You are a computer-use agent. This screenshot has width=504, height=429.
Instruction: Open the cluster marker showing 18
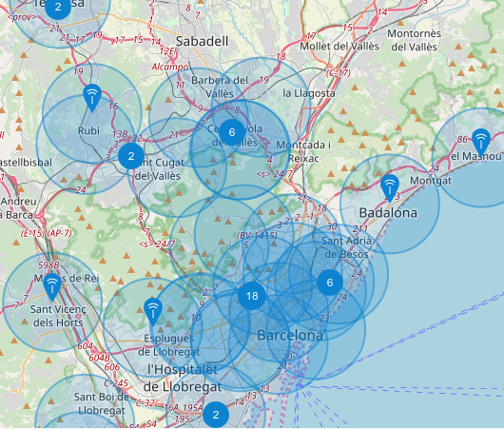[252, 296]
